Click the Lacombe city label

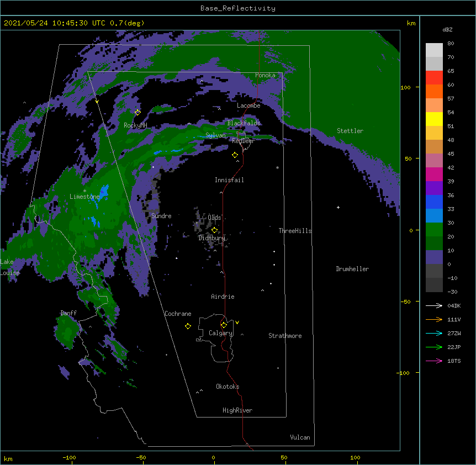pos(248,105)
